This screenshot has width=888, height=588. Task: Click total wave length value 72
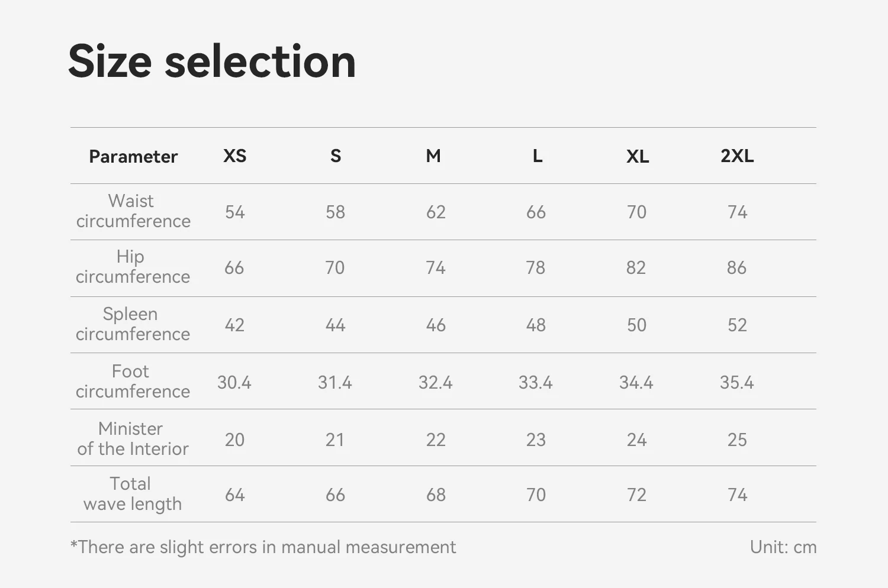click(x=636, y=495)
